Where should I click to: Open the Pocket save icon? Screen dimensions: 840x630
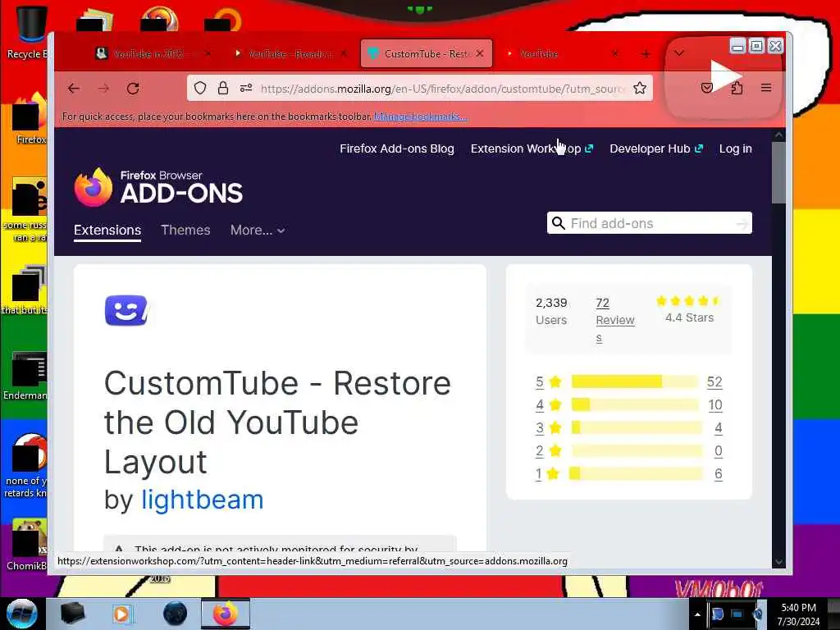click(707, 89)
